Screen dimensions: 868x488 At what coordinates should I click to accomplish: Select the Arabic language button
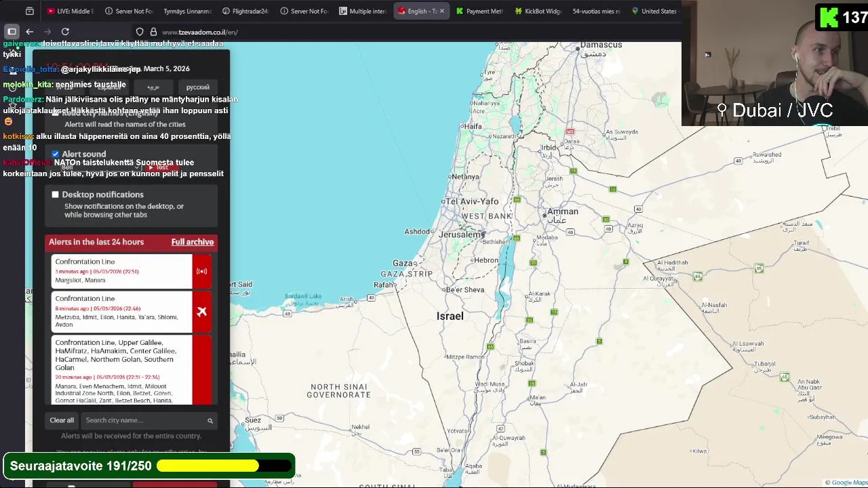point(153,87)
